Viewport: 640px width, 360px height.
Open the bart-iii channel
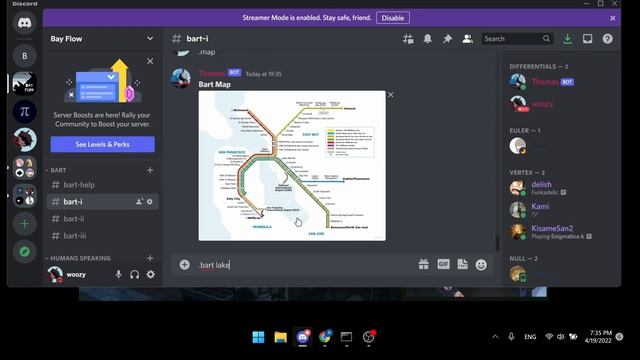(102, 236)
